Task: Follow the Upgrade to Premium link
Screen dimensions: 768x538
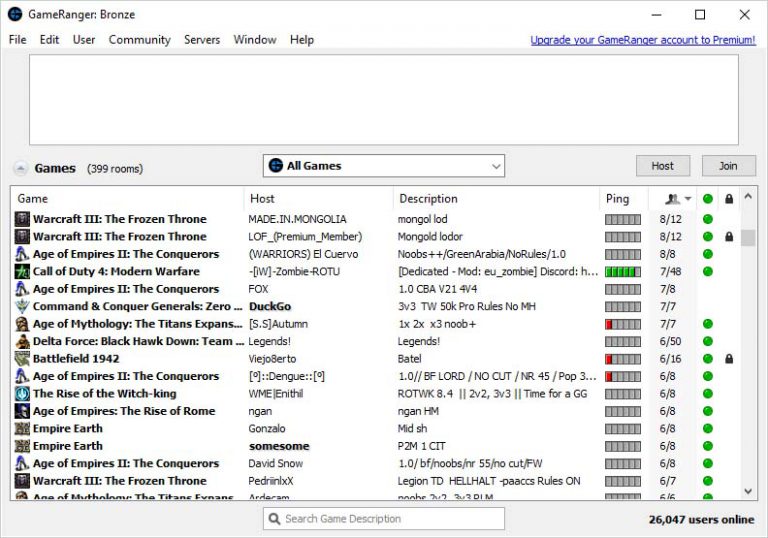Action: 642,40
